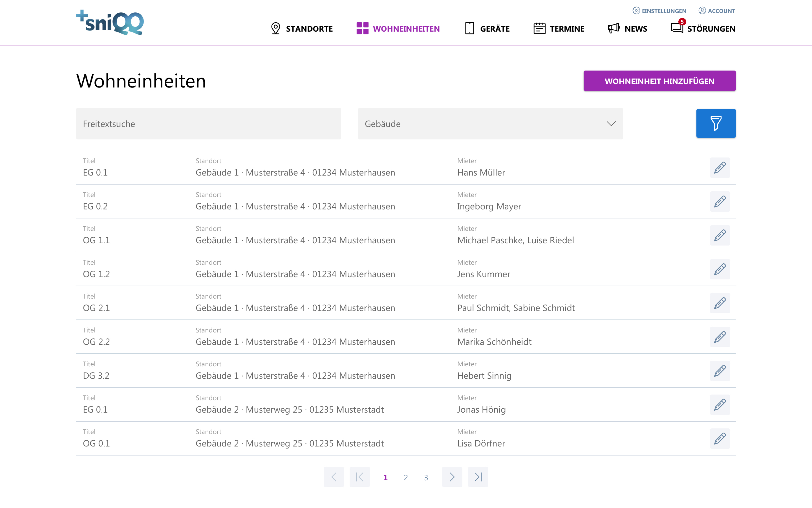The image size is (812, 508).
Task: Open the Account link
Action: [717, 11]
